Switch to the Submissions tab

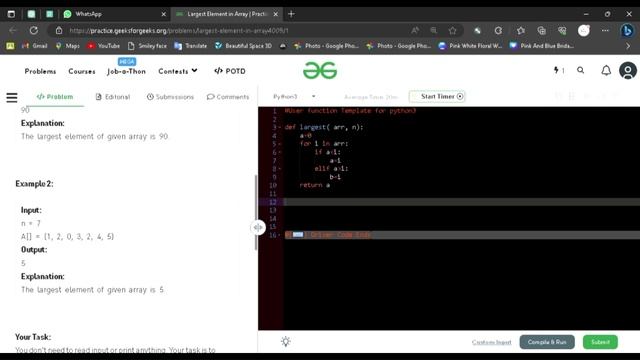point(170,97)
